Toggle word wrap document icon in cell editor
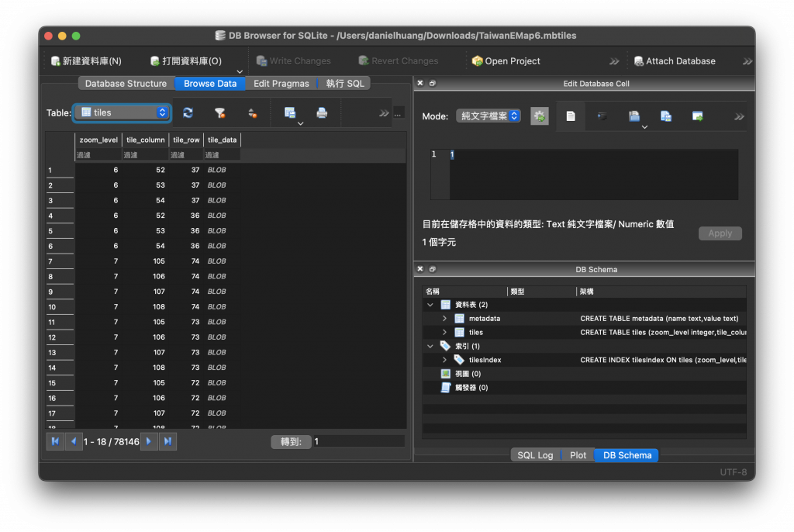The image size is (794, 532). [570, 116]
